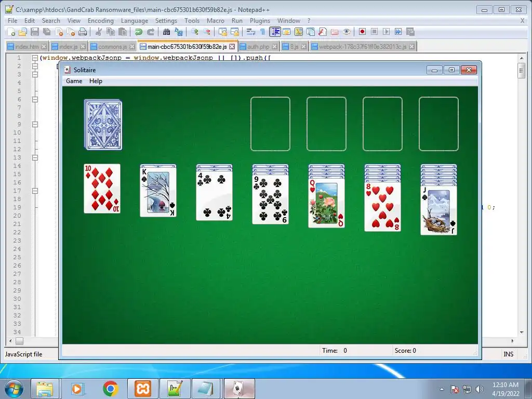The height and width of the screenshot is (399, 532).
Task: Open the user defined language dialog
Action: (287, 32)
